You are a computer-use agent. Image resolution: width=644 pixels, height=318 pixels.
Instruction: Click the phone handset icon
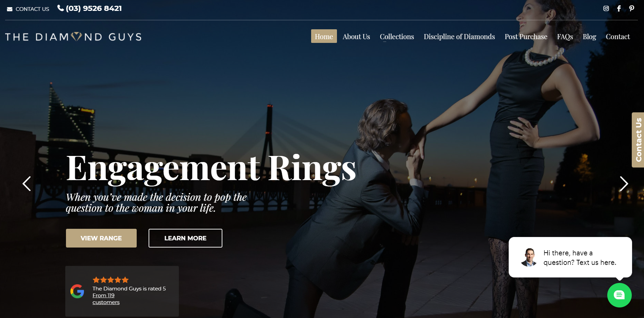pos(61,8)
